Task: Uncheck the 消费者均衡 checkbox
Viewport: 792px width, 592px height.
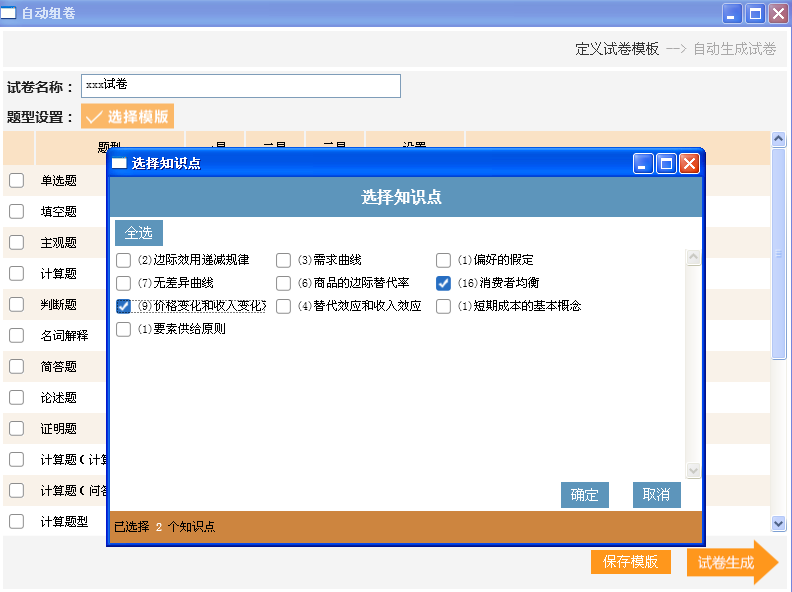Action: pos(444,283)
